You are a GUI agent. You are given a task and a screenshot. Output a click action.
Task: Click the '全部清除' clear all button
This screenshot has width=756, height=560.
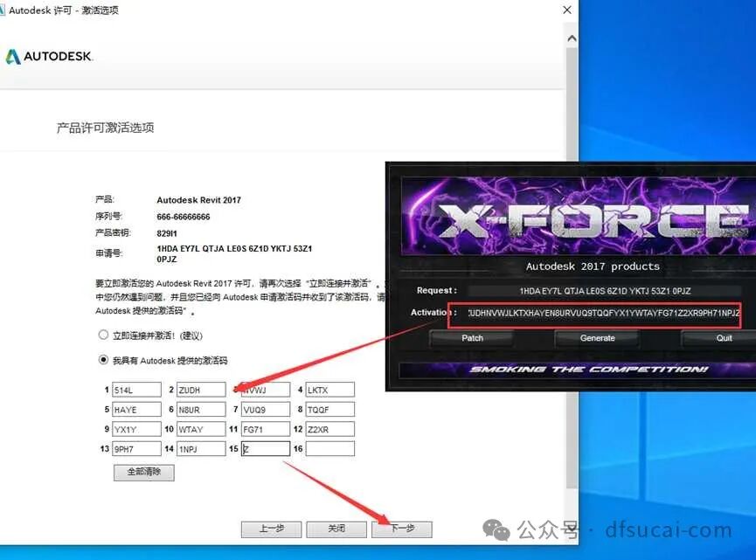tap(143, 472)
